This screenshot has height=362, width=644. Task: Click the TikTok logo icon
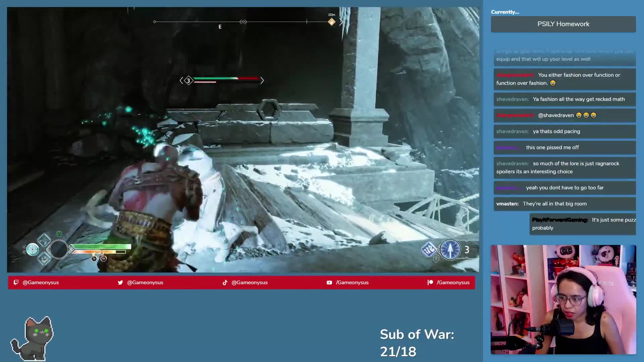(x=225, y=283)
